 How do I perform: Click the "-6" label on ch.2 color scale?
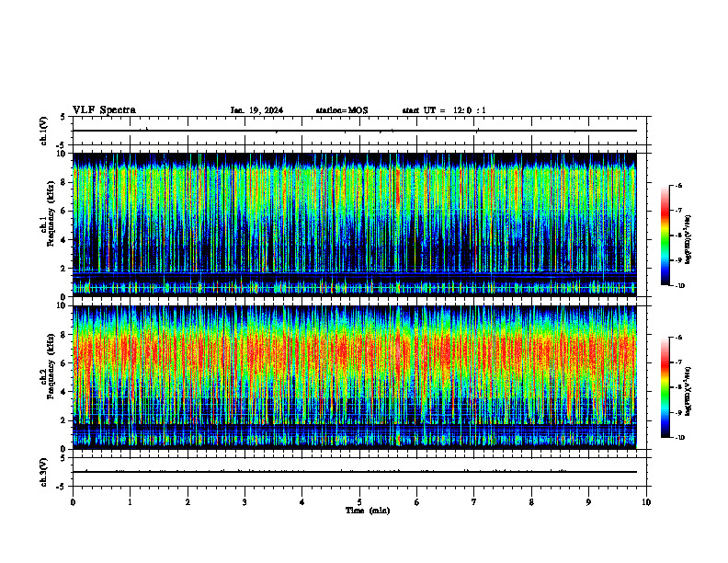(678, 338)
